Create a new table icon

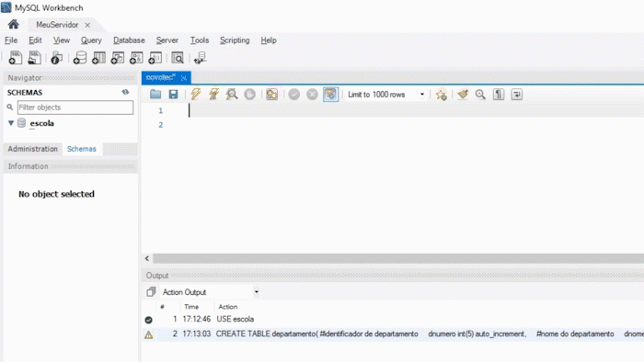pos(98,58)
